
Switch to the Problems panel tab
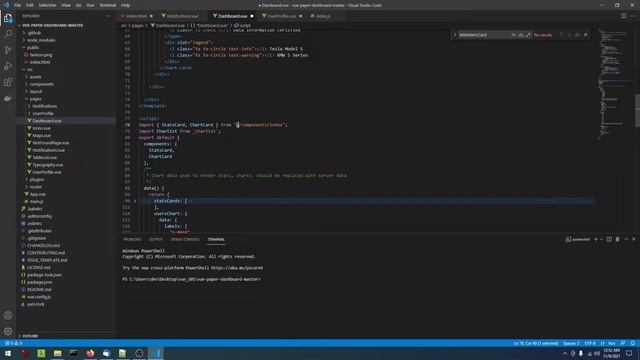coord(132,239)
